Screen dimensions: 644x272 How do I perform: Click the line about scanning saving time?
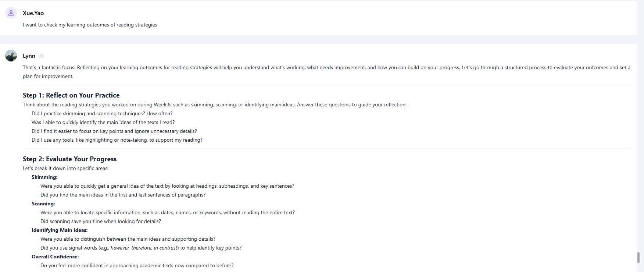(x=101, y=221)
